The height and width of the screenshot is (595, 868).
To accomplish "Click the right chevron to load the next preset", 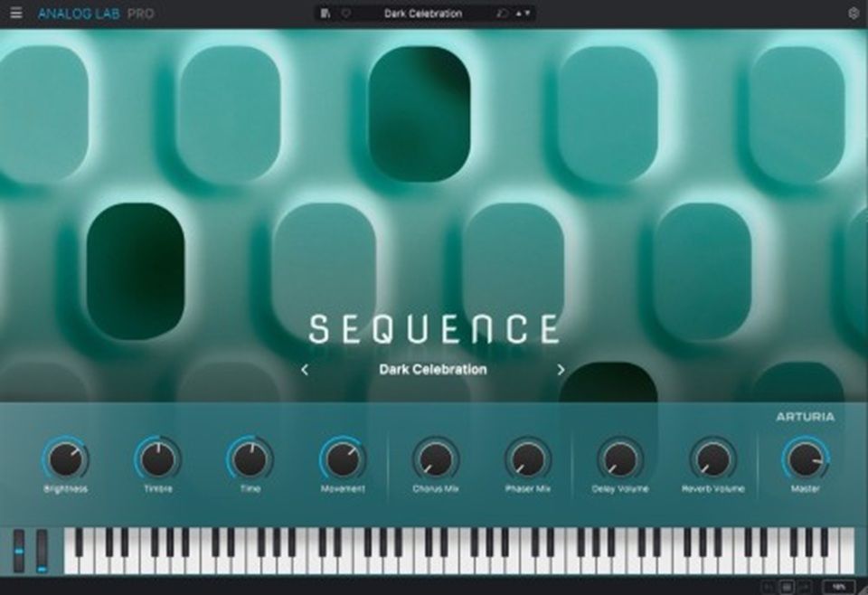I will click(x=561, y=370).
